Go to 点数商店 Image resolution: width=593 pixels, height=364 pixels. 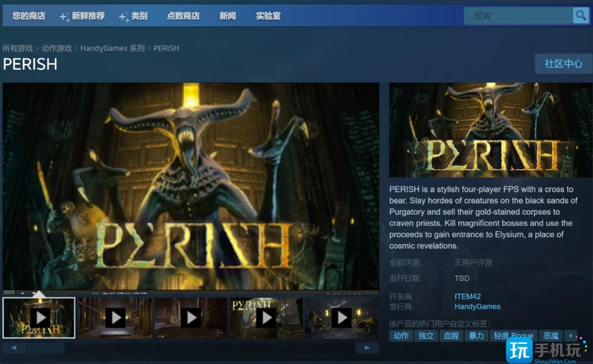(183, 16)
